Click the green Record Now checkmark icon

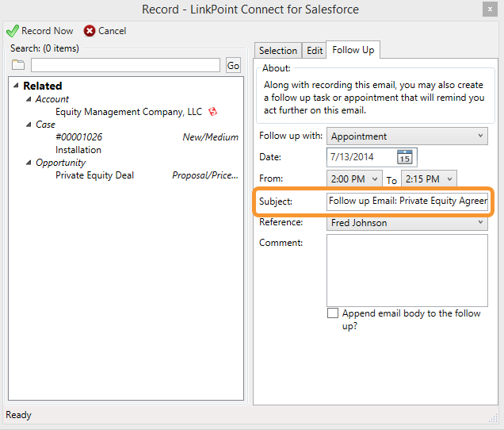tap(13, 31)
